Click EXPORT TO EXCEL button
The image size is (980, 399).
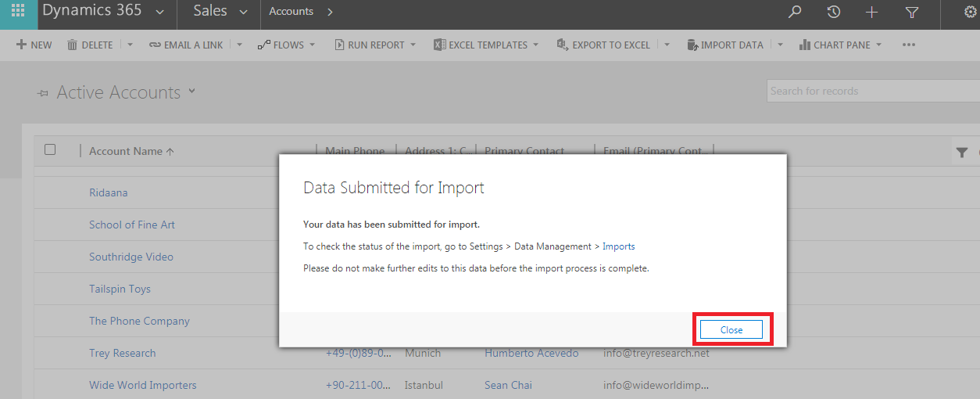click(x=603, y=45)
